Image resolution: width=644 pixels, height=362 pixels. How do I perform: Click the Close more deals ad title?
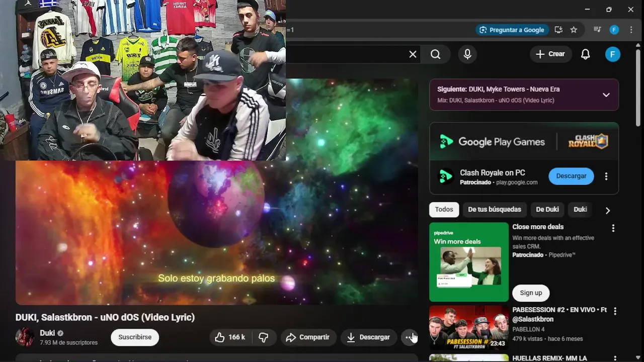click(538, 227)
